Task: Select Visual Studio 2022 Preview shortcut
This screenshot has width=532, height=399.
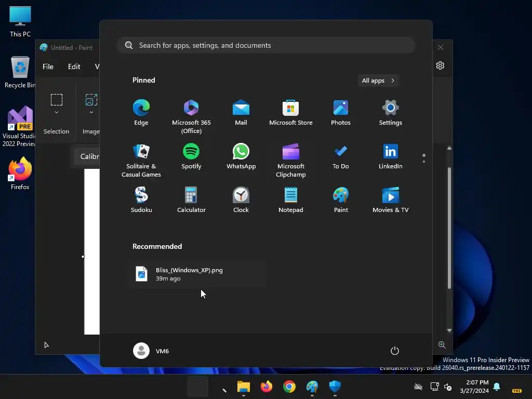Action: pyautogui.click(x=20, y=127)
